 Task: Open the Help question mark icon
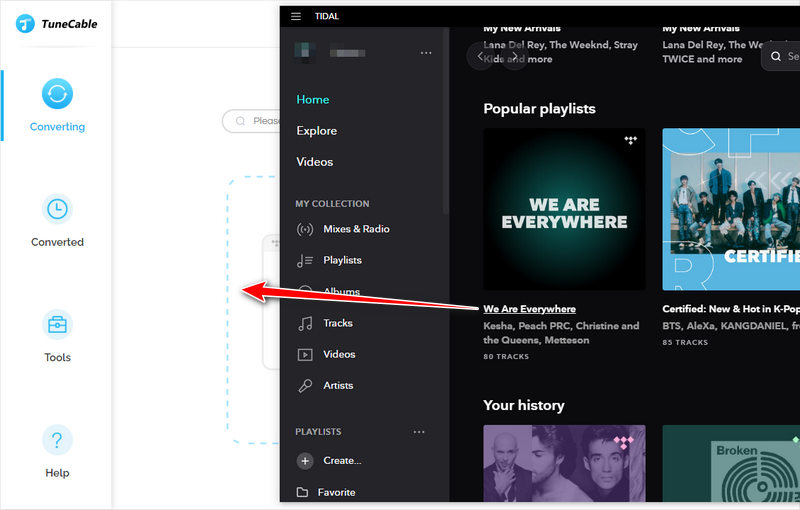point(57,440)
